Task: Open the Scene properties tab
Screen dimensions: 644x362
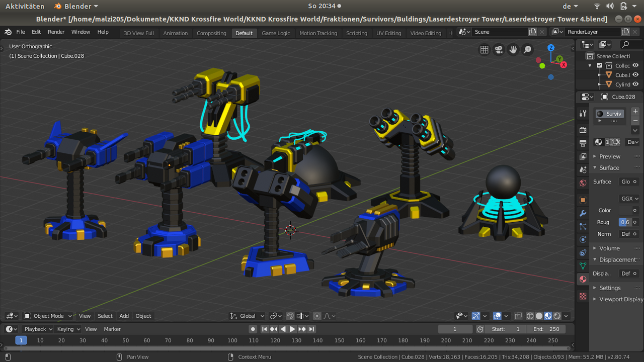Action: click(583, 169)
